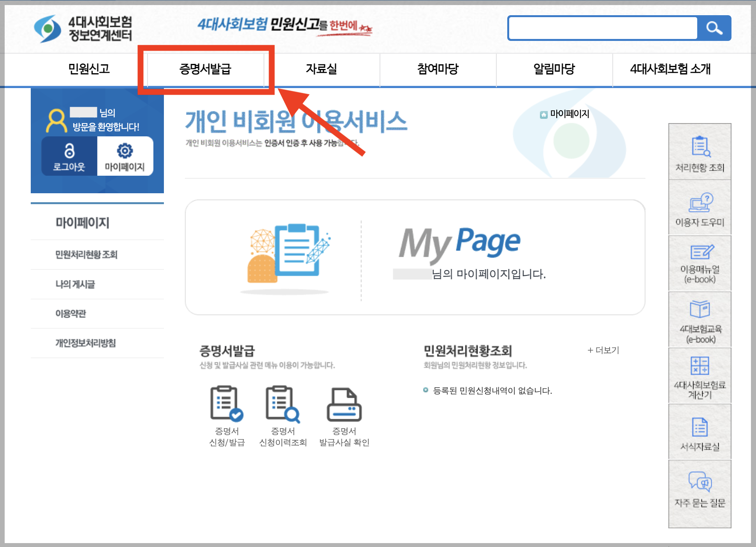Open 4대사회보험료 계산기 icon

[x=700, y=366]
